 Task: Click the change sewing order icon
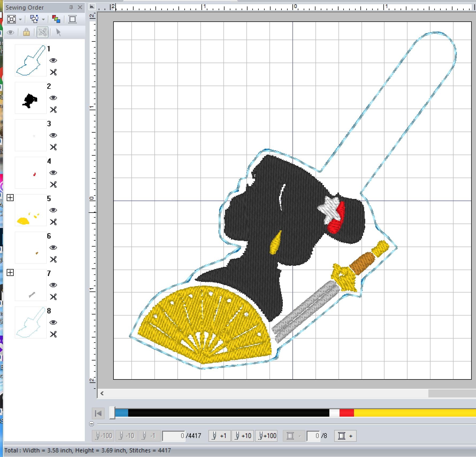point(34,19)
